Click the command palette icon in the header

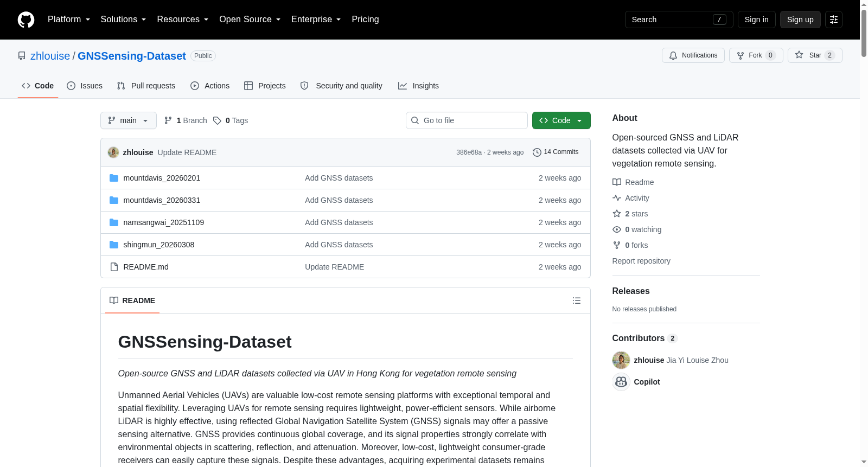pyautogui.click(x=834, y=20)
